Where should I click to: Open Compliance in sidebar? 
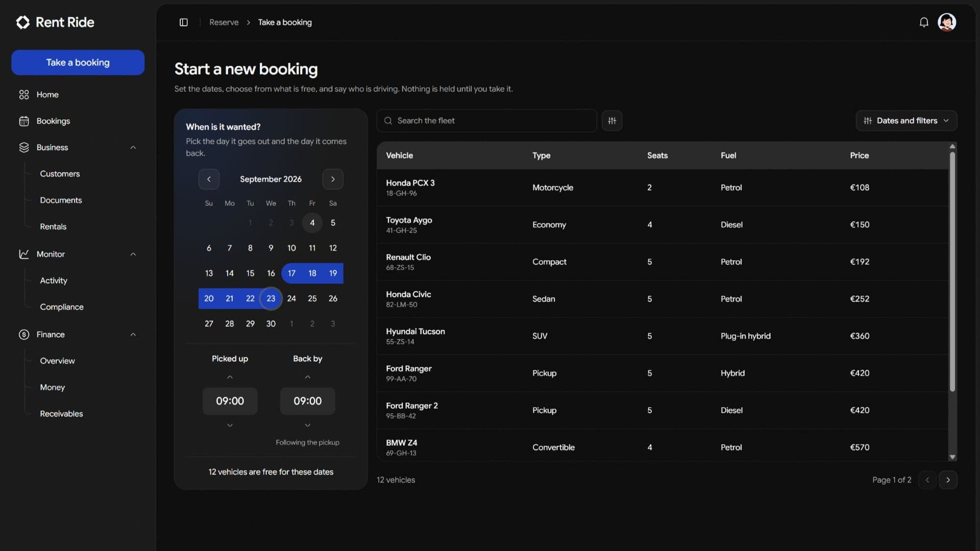pos(62,307)
